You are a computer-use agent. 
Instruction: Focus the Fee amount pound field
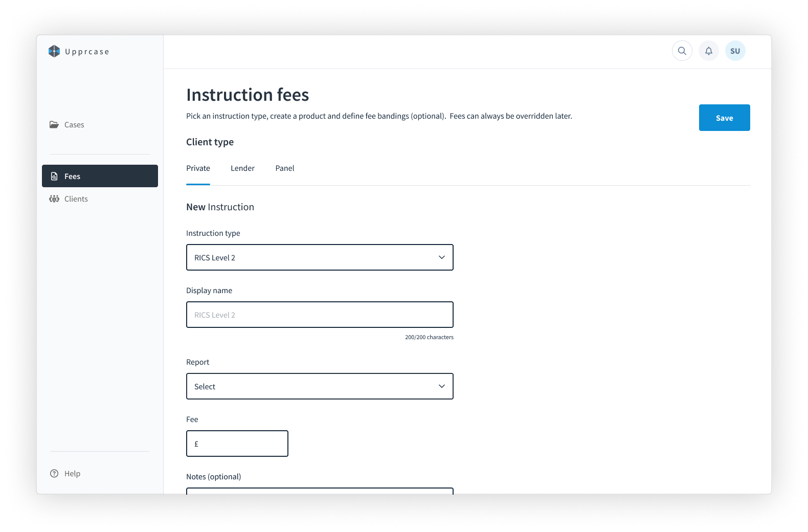[237, 444]
